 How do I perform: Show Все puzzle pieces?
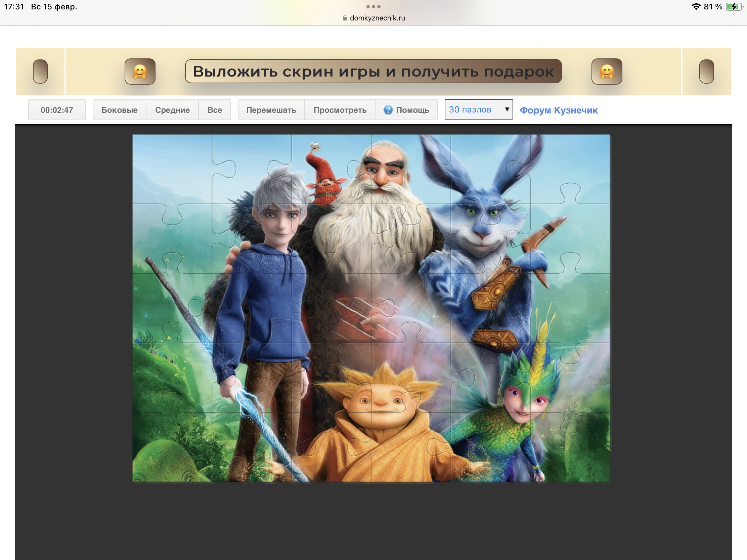(214, 110)
